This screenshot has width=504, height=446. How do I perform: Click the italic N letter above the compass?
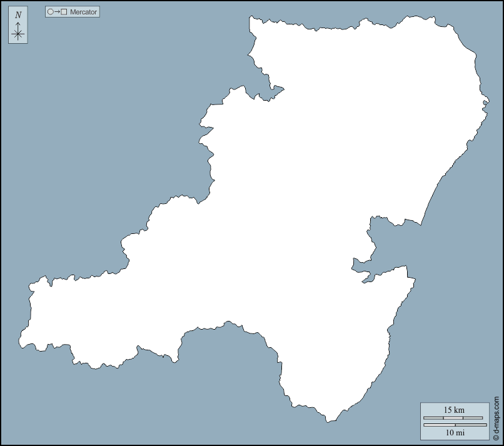pyautogui.click(x=18, y=15)
